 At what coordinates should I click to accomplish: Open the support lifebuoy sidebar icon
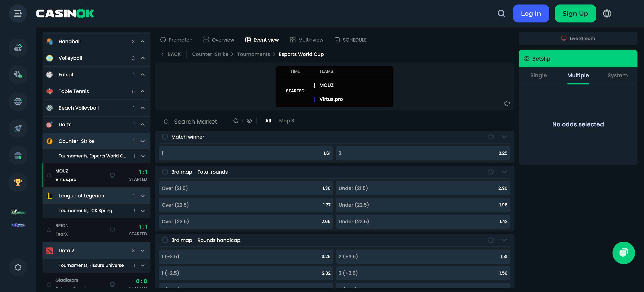coord(18,267)
